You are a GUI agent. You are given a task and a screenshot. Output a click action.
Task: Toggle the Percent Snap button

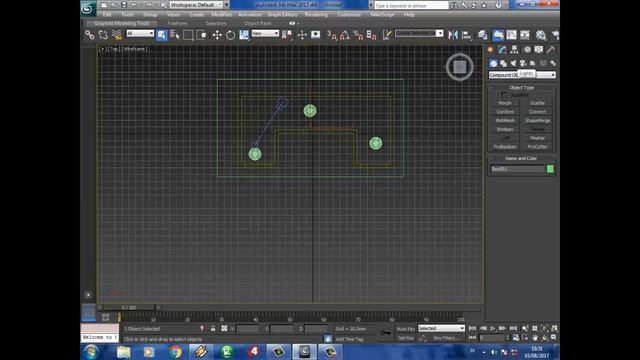[x=358, y=35]
